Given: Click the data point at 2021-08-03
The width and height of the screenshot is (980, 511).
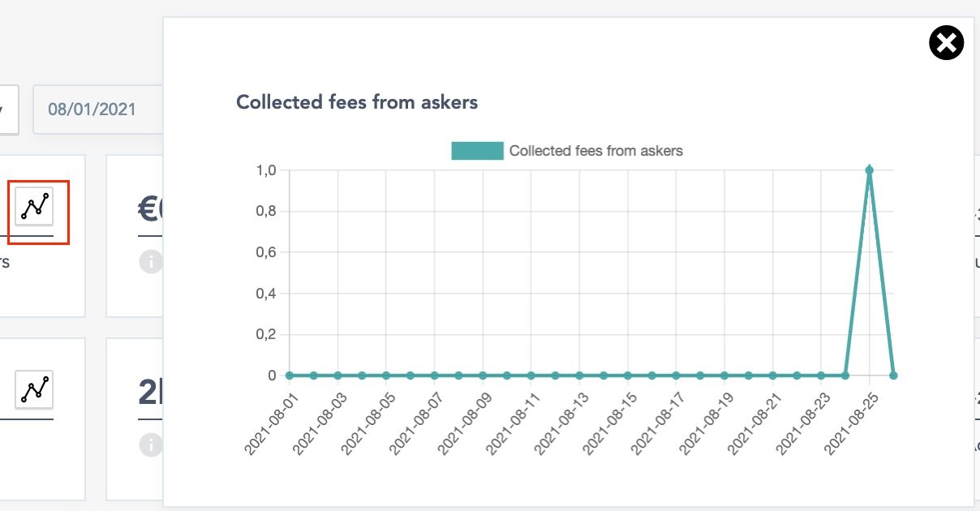Looking at the screenshot, I should 338,376.
